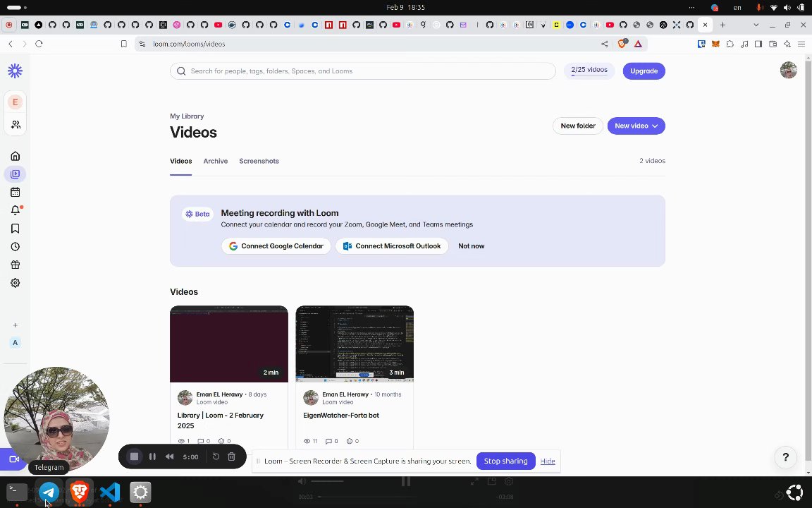Click the profile avatar at top right
The height and width of the screenshot is (508, 812).
(x=788, y=71)
